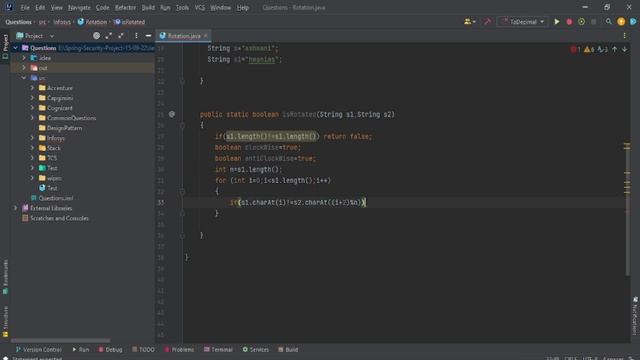Select Questions.iml in the project tree

(x=52, y=198)
